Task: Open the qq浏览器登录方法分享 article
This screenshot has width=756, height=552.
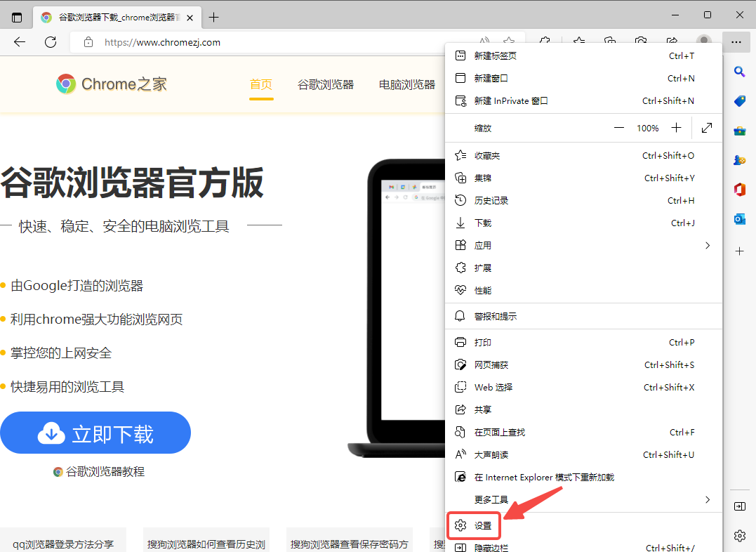Action: (x=63, y=544)
